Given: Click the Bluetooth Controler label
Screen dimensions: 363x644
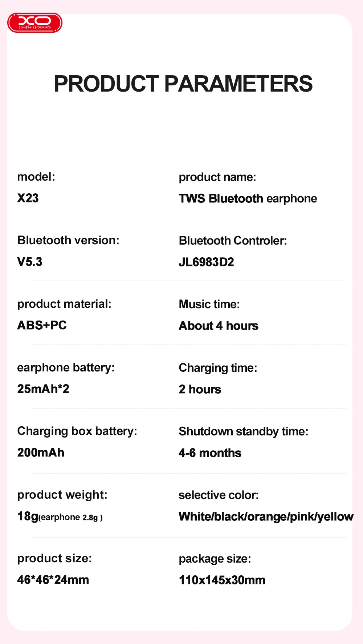Looking at the screenshot, I should click(x=233, y=241).
